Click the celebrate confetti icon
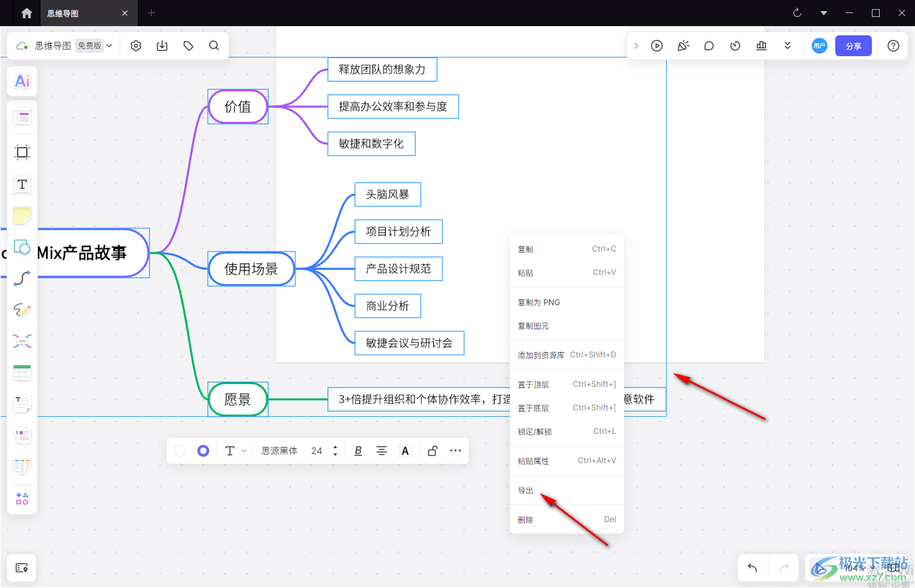Viewport: 915px width, 588px height. 683,46
